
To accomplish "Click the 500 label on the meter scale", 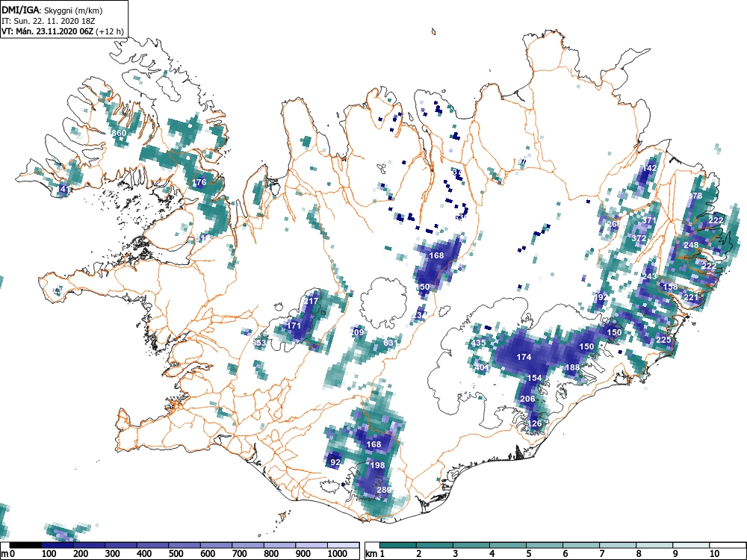I will [x=176, y=553].
